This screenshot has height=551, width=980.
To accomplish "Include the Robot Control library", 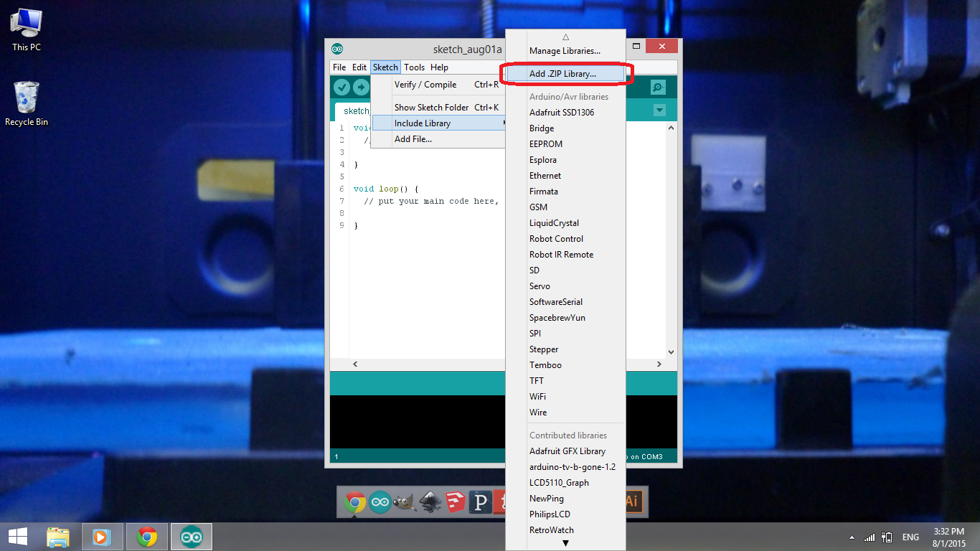I will click(565, 239).
